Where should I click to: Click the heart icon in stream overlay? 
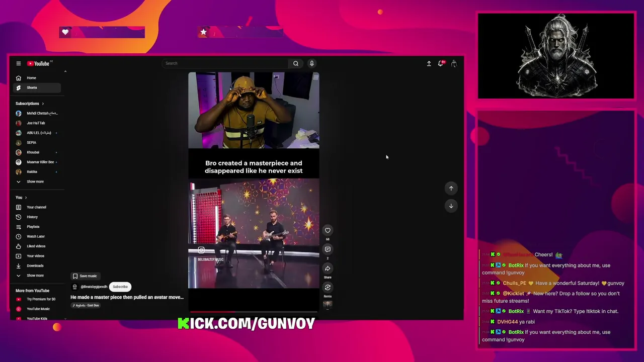pyautogui.click(x=65, y=32)
